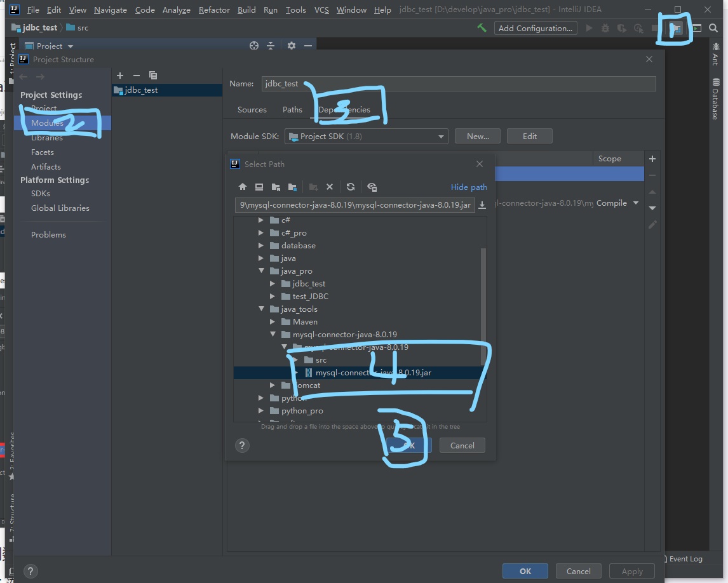
Task: Expand the c#_pro folder
Action: point(261,232)
